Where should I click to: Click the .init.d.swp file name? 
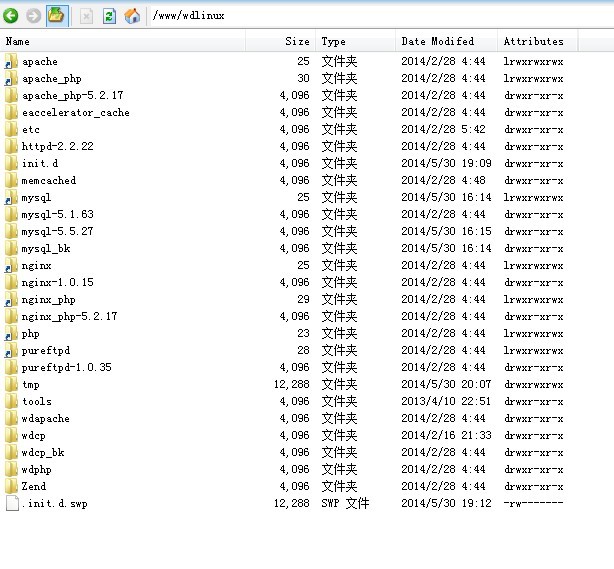(54, 504)
